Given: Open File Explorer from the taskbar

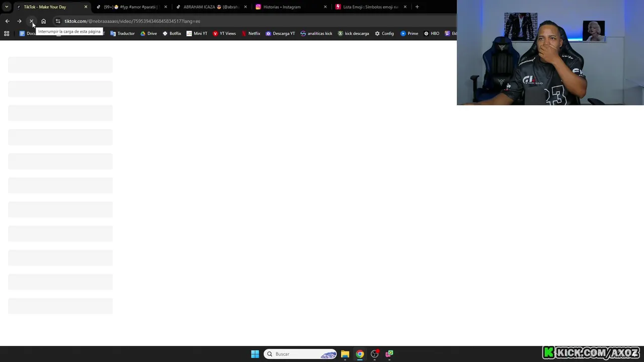Looking at the screenshot, I should pos(345,354).
